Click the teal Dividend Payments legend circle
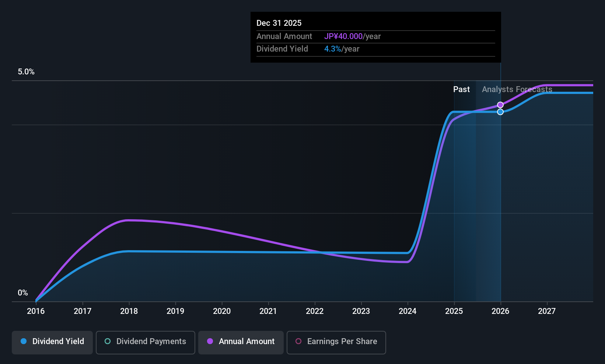Viewport: 605px width, 364px height. pos(108,341)
